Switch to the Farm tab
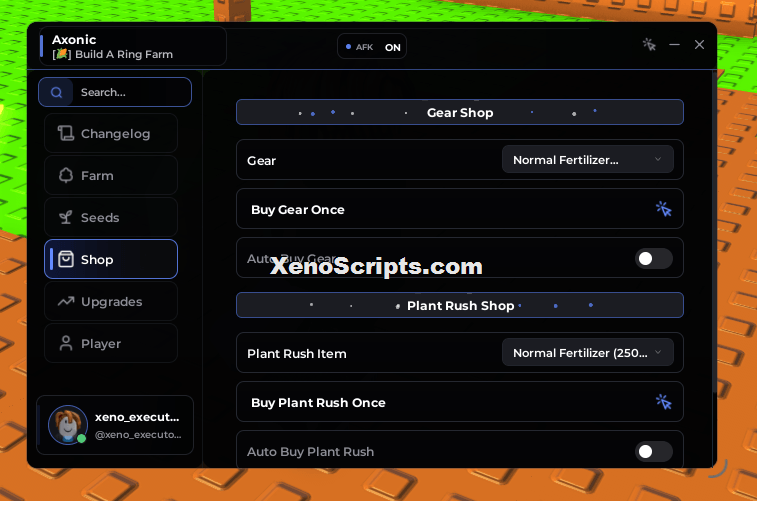Screen dimensions: 757x531 point(111,175)
